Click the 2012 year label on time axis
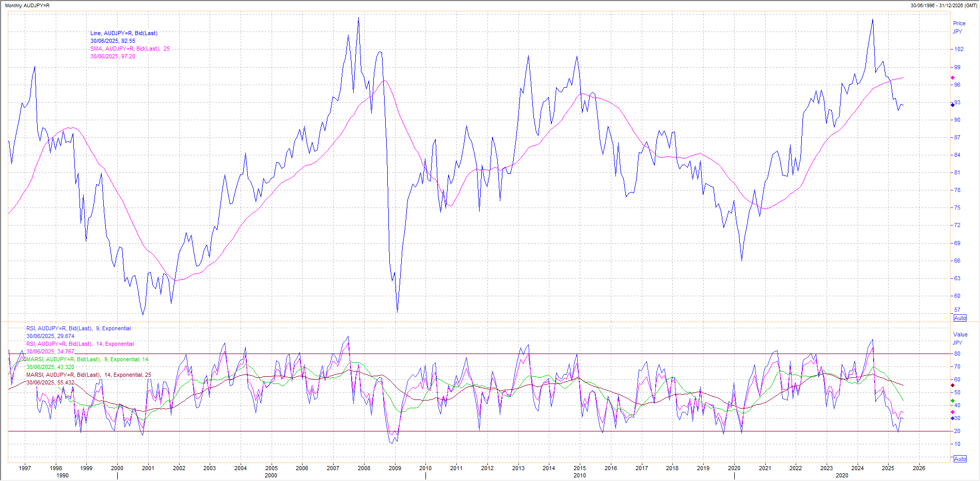The width and height of the screenshot is (980, 481). coord(487,468)
